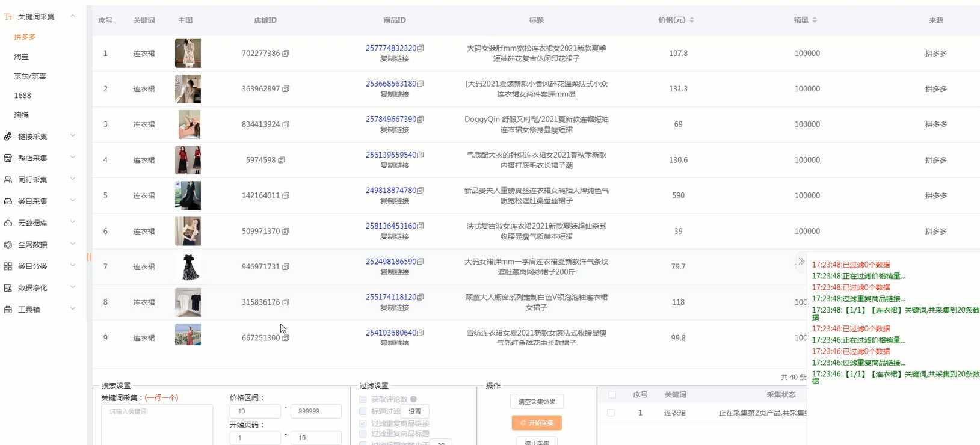Copy shop ID 702277386 with copy icon
Viewport: 980px width, 445px height.
[286, 54]
